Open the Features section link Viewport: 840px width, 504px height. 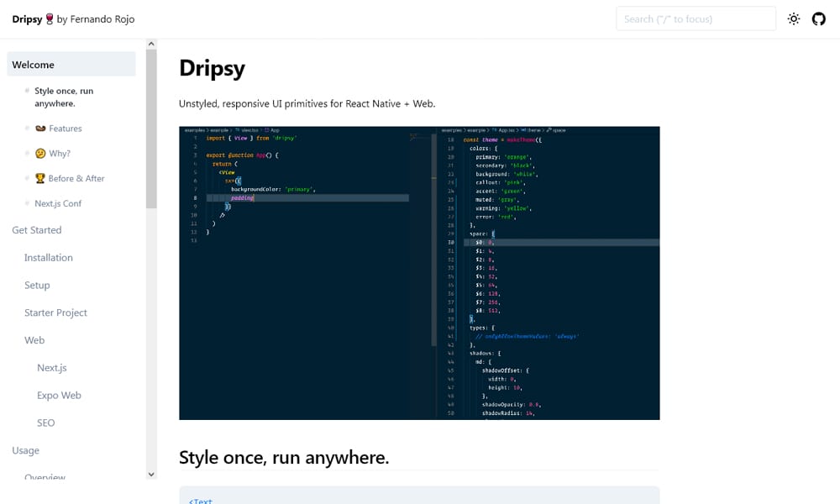65,129
